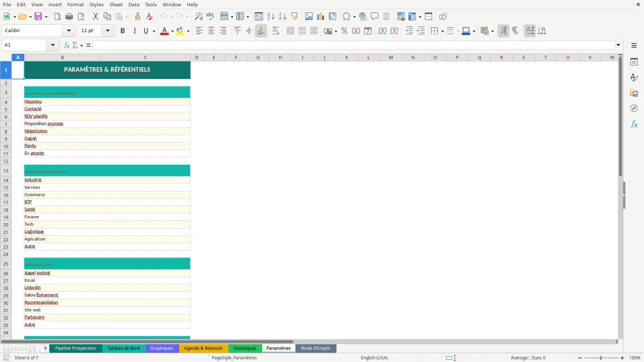Open sidebar Properties panel icon
The image size is (644, 362).
(634, 62)
